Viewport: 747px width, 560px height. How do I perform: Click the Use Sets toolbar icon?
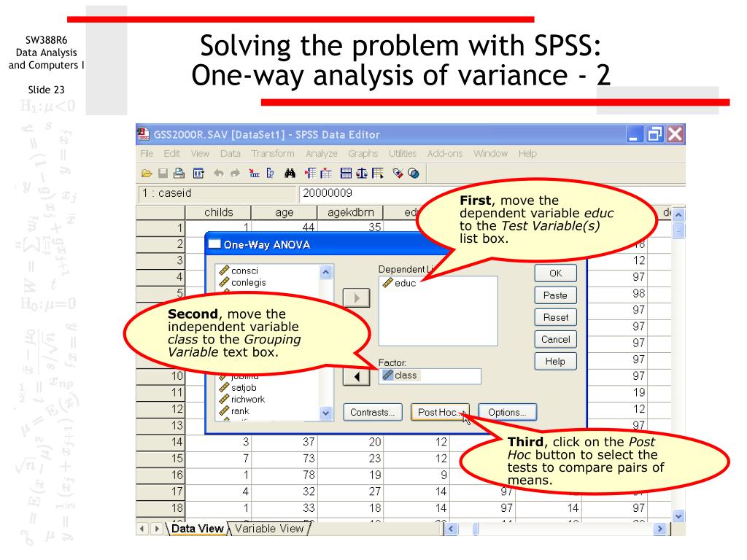(x=414, y=174)
